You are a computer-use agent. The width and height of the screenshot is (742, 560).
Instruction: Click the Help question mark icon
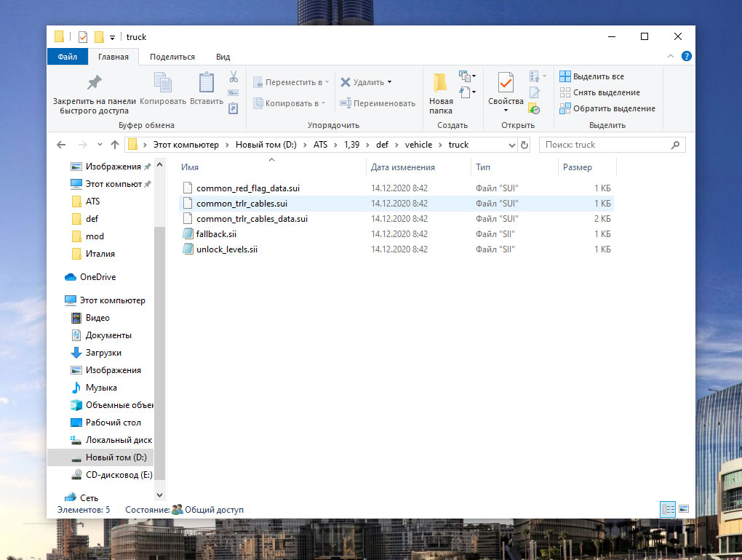point(686,56)
